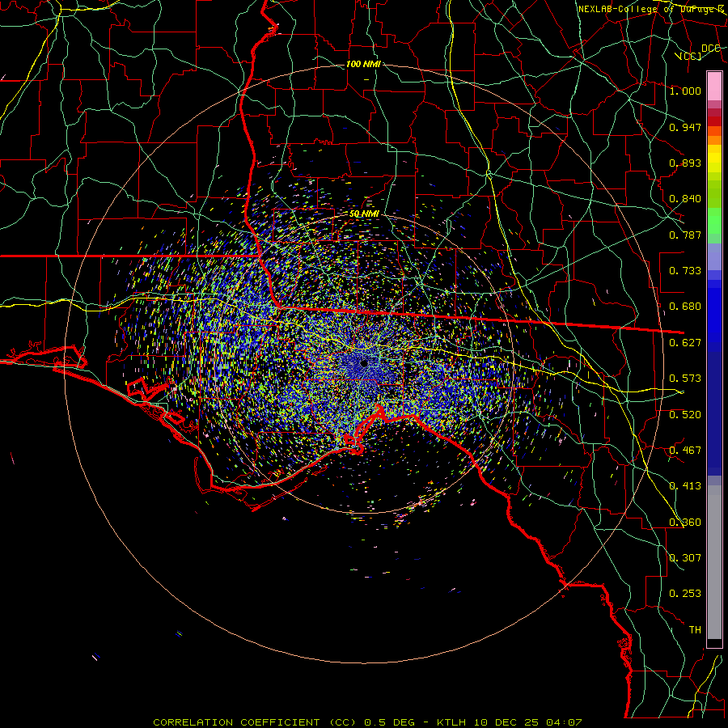Image resolution: width=728 pixels, height=728 pixels.
Task: Click the black KTLH radar site dot
Action: click(x=364, y=362)
